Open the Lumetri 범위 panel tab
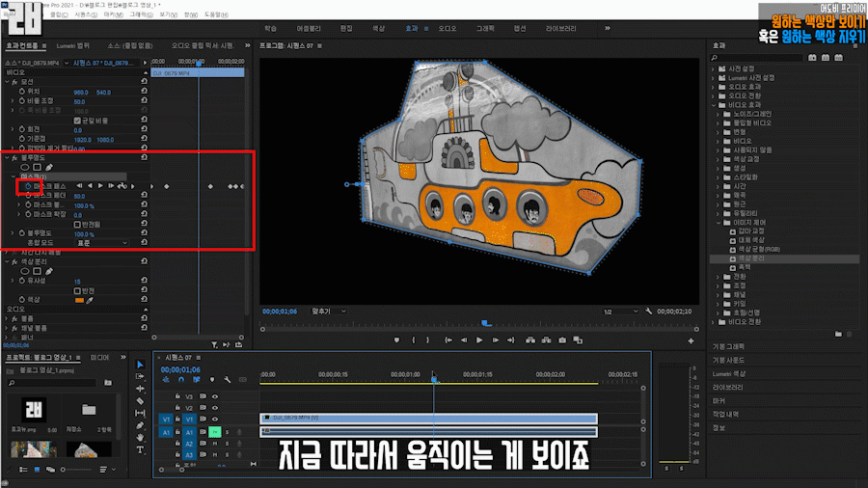The width and height of the screenshot is (868, 488). coord(72,46)
